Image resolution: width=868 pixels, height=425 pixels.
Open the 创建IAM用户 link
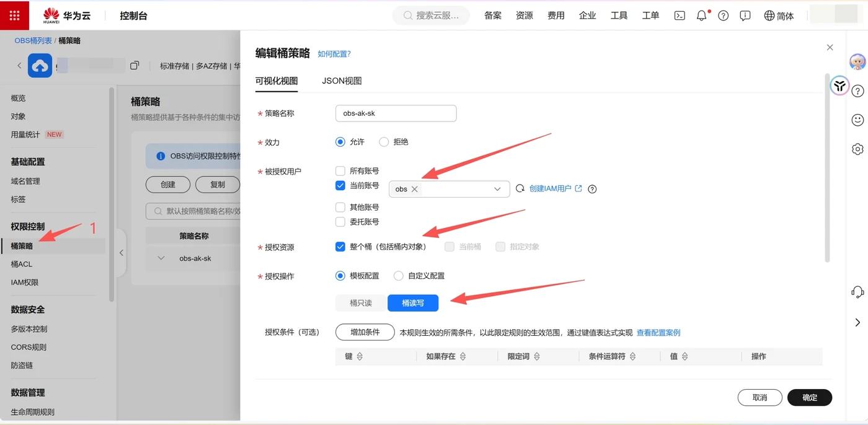pyautogui.click(x=556, y=189)
